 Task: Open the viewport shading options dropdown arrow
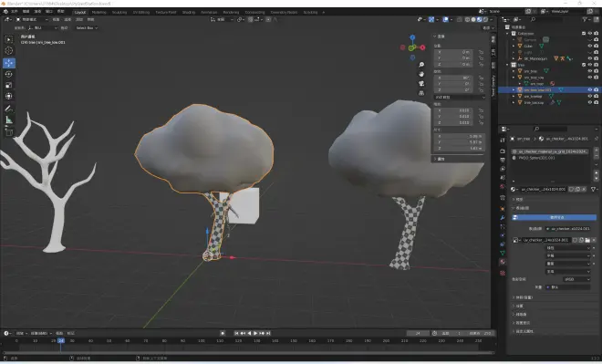coord(492,19)
